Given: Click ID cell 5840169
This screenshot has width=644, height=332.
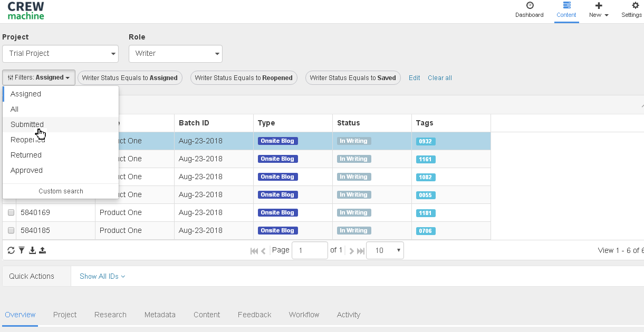Looking at the screenshot, I should (x=55, y=212).
